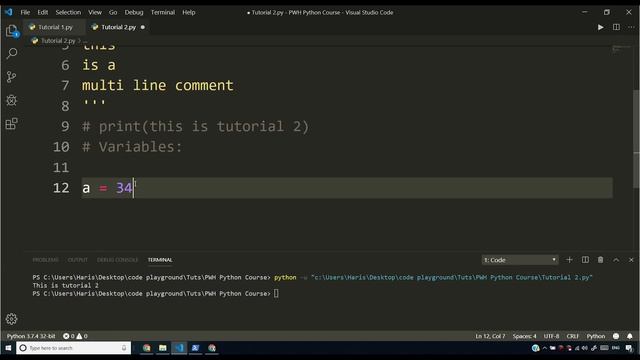The width and height of the screenshot is (640, 360).
Task: Click CRLF end-of-line setting
Action: (x=572, y=336)
